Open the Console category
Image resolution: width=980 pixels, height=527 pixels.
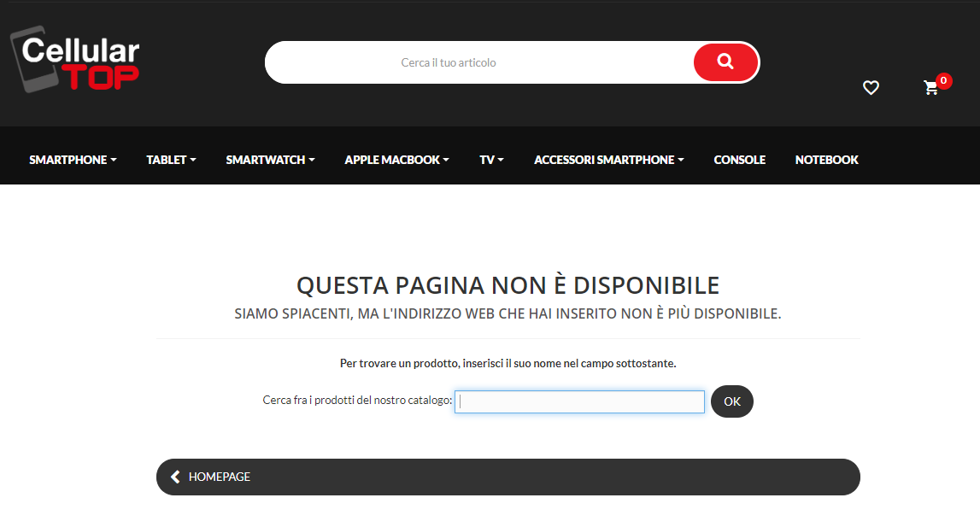739,160
